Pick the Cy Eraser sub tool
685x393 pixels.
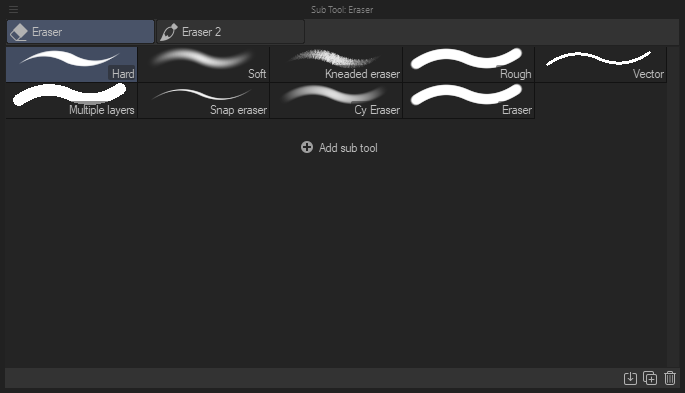point(336,101)
